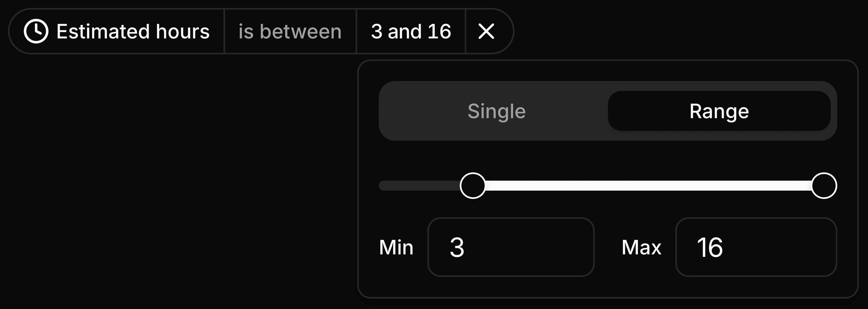Click the Min label text
This screenshot has height=309, width=868.
(396, 247)
